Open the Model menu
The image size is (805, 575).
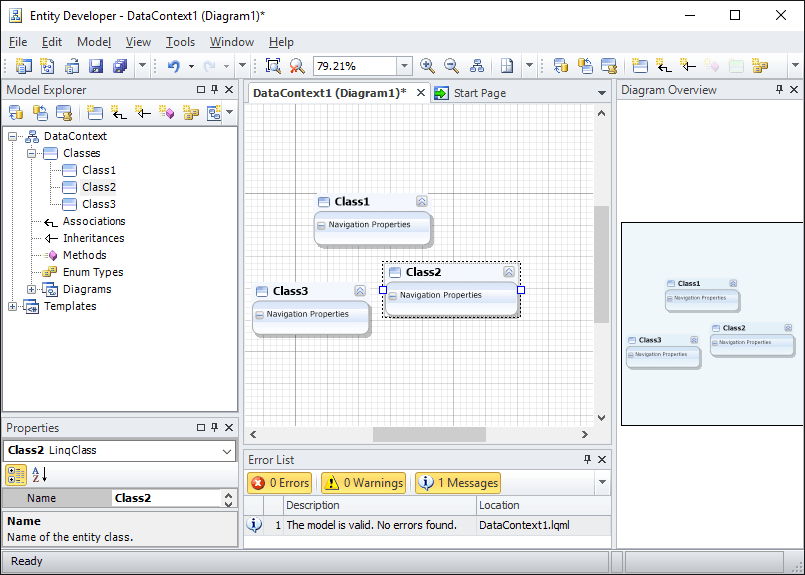tap(94, 42)
